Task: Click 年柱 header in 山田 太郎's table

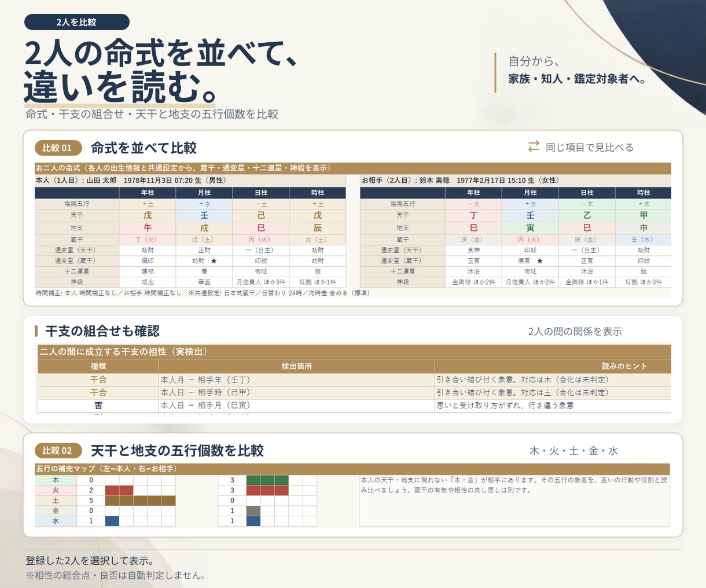Action: [x=148, y=193]
